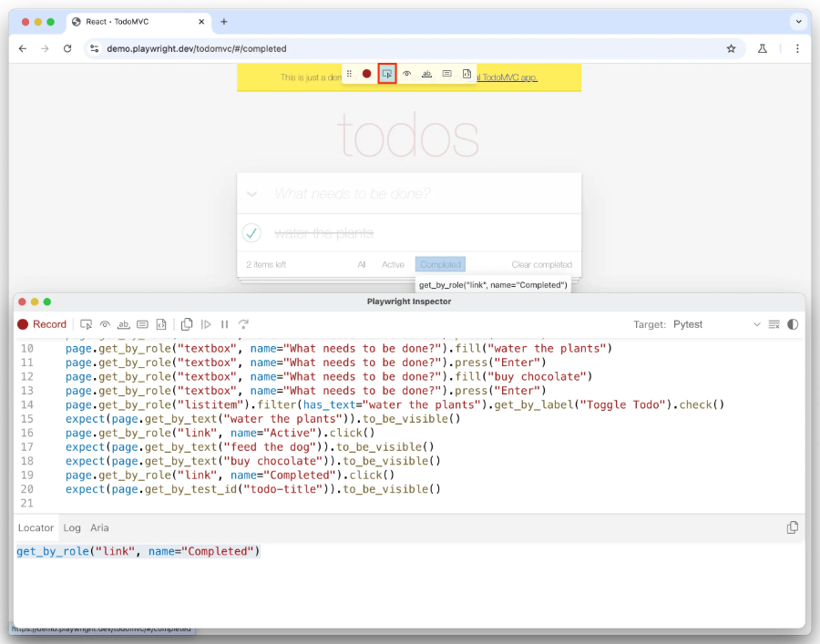
Task: Click the Clear code icon beside Target
Action: click(774, 324)
